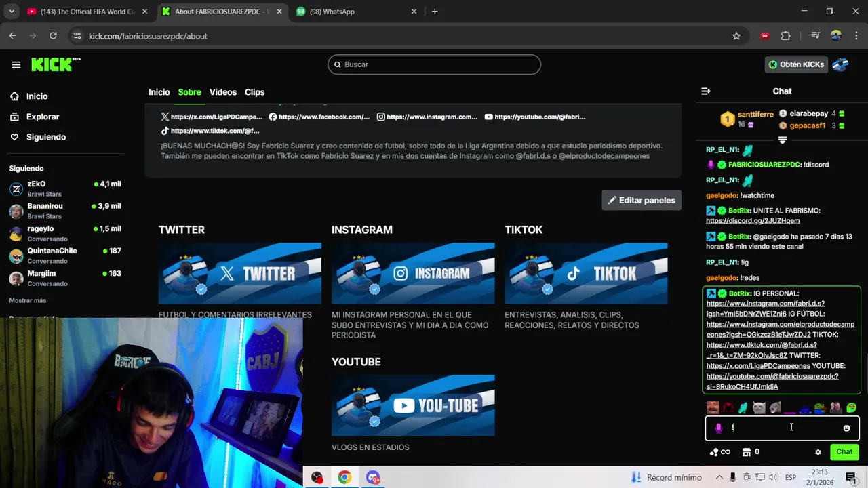868x488 pixels.
Task: Insert the Pepe frog emote
Action: click(x=820, y=407)
